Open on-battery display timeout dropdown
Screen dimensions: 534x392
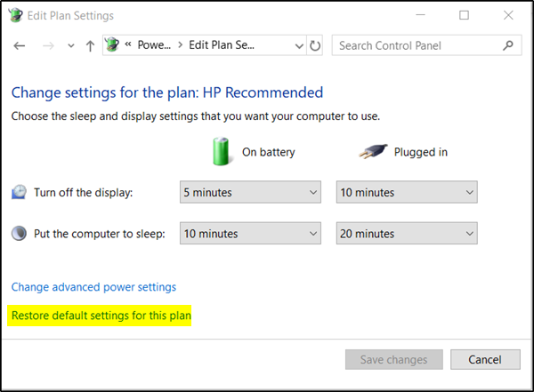tap(250, 192)
